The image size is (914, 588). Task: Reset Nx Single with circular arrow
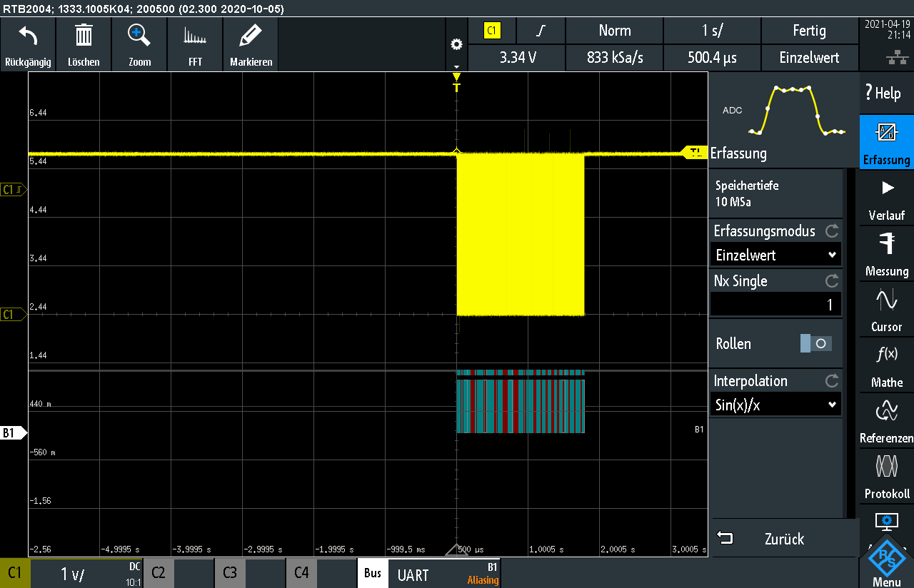(x=832, y=281)
